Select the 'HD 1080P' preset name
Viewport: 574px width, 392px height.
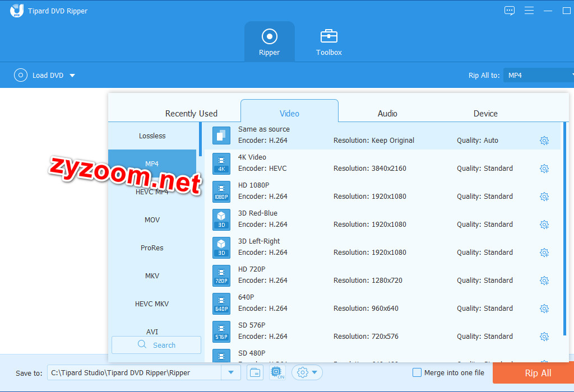(x=253, y=185)
